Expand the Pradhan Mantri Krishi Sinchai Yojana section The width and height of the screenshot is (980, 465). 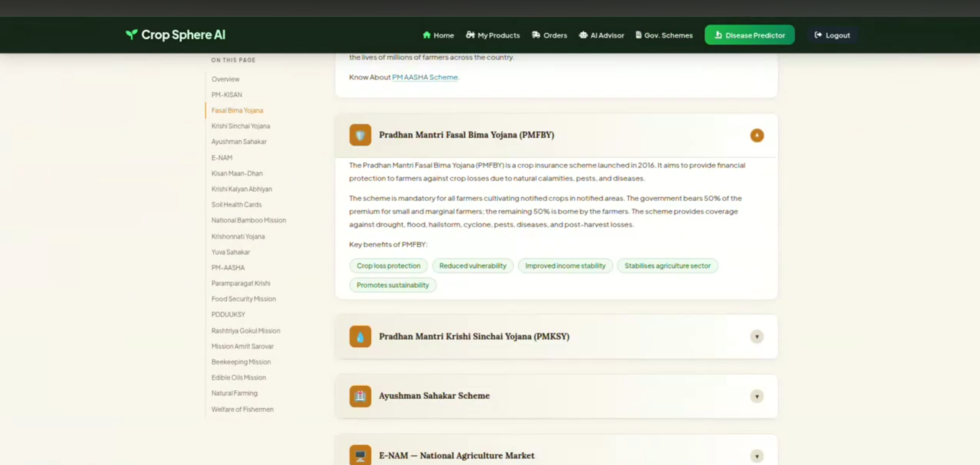[x=757, y=337]
